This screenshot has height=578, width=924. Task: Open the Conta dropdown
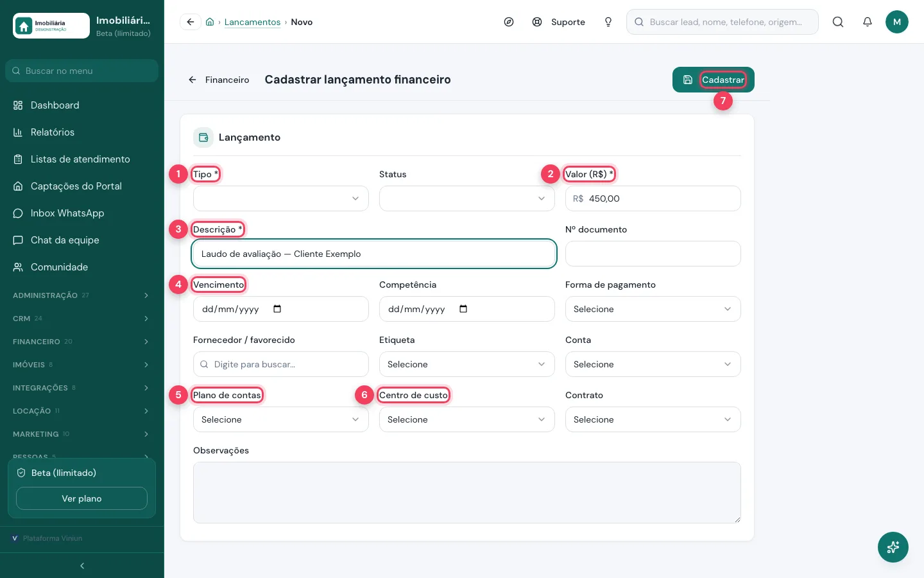click(653, 364)
